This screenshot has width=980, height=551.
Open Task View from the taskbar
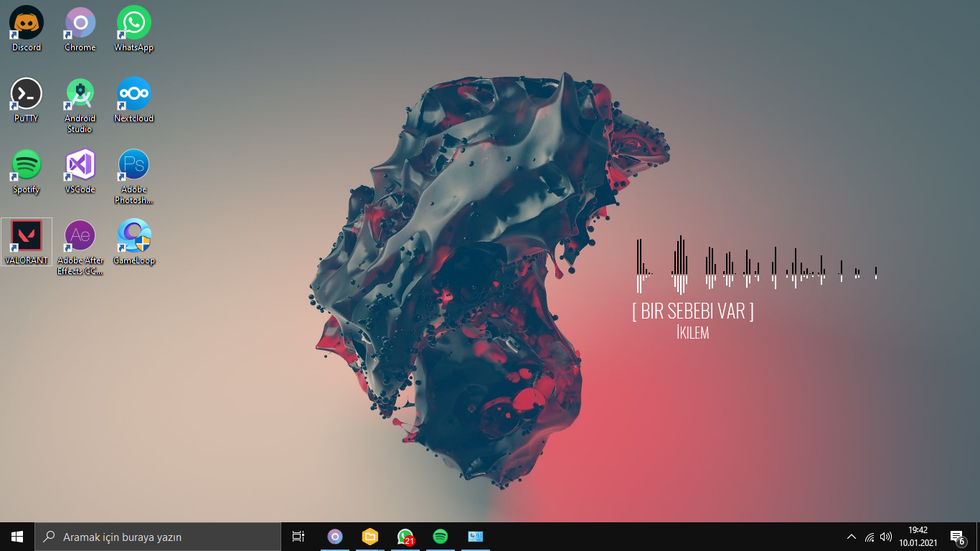[298, 537]
